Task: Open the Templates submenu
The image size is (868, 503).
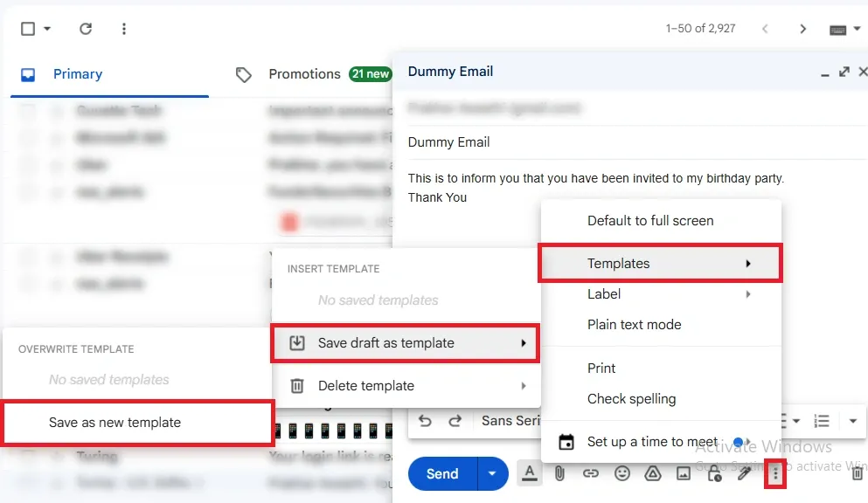Action: click(x=661, y=263)
